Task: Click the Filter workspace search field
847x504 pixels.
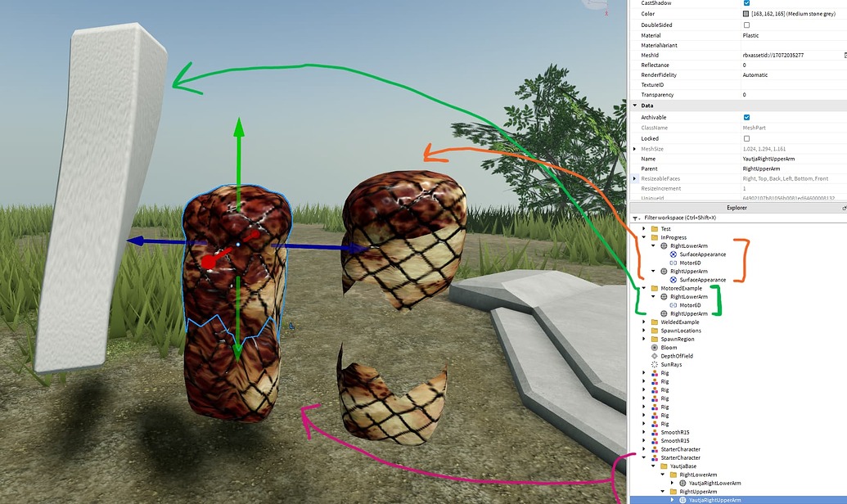Action: click(704, 218)
